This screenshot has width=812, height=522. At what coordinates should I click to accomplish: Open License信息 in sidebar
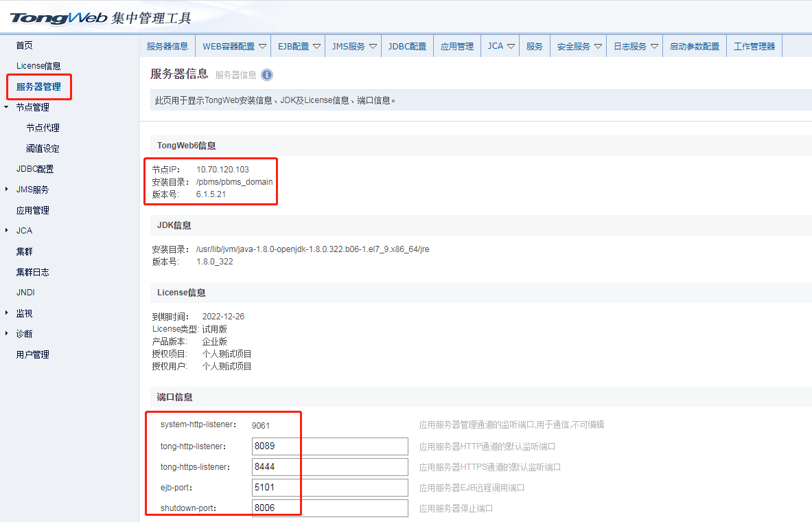[38, 66]
